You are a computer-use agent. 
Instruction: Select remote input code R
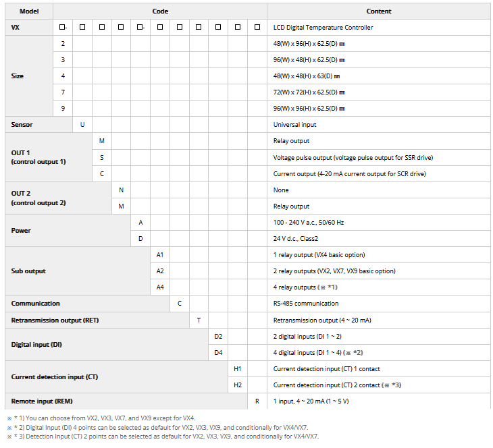257,401
